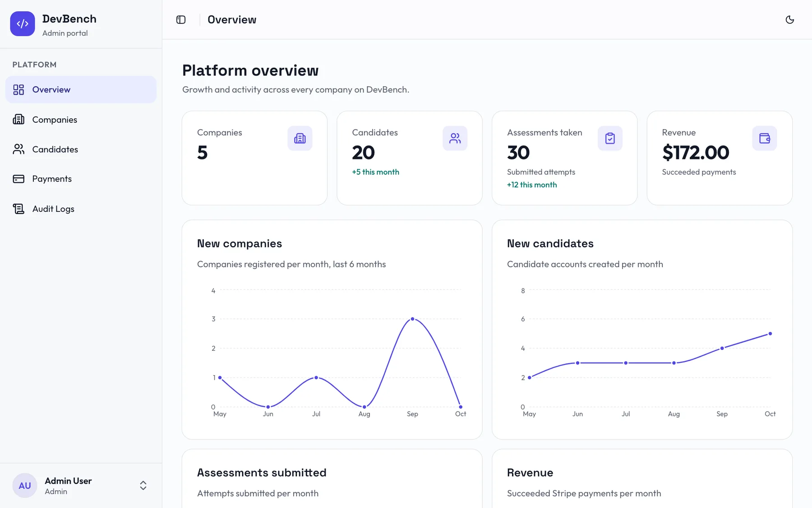Click the 'Platform overview' heading

(250, 70)
